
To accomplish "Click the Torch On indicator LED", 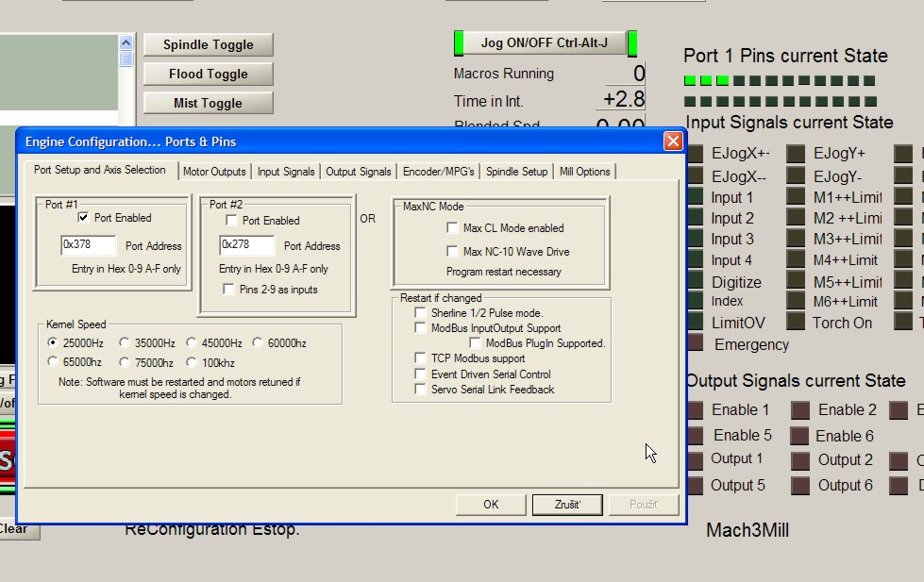I will (x=797, y=323).
